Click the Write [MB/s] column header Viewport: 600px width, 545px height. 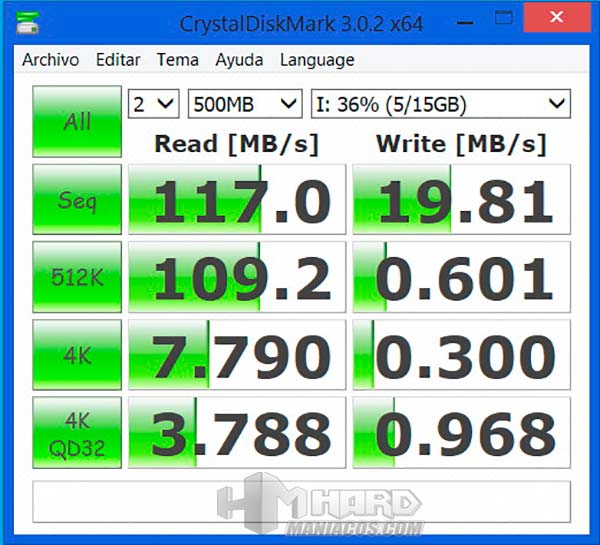point(461,144)
